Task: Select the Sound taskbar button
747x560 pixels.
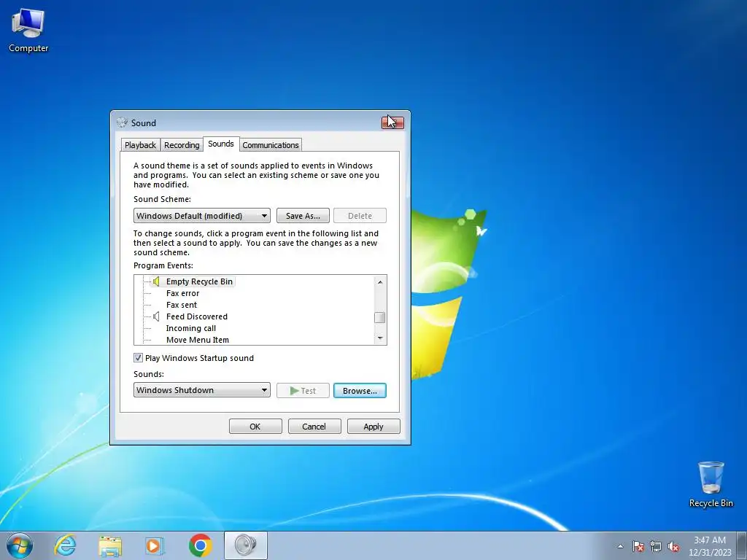Action: [x=245, y=545]
